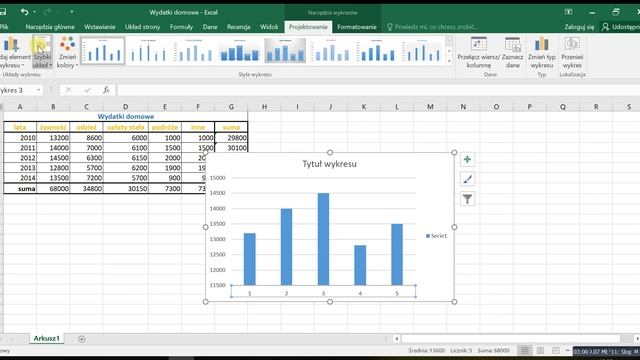Select cell with 34800 total
The width and height of the screenshot is (640, 360).
tap(86, 189)
